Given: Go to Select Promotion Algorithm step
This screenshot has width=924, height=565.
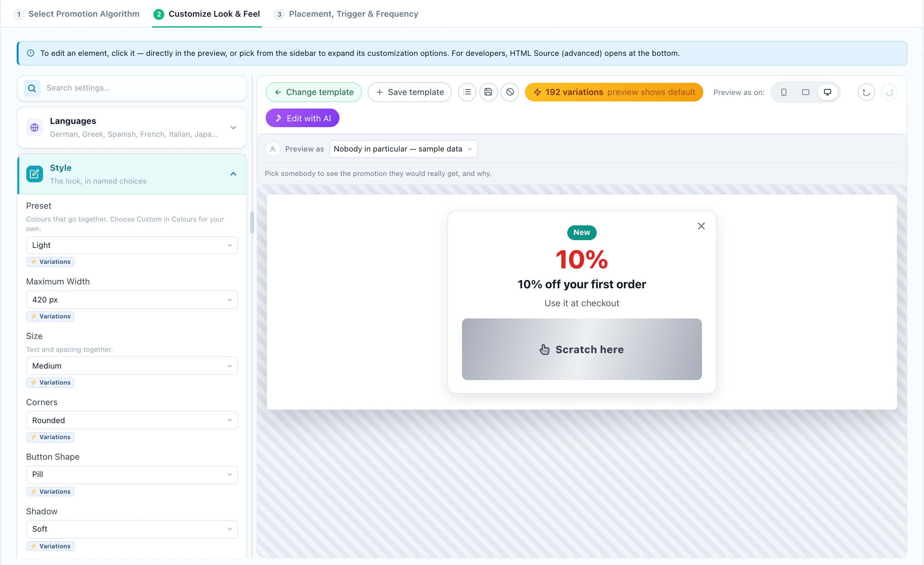Looking at the screenshot, I should 76,14.
